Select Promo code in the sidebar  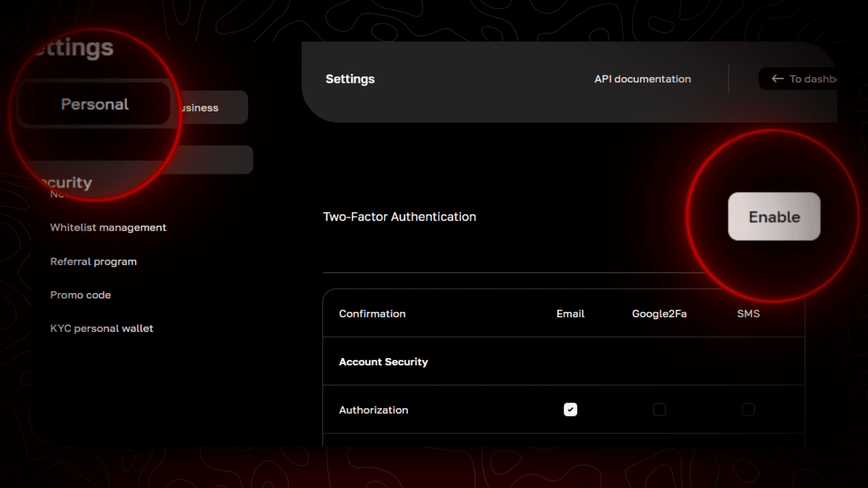click(x=80, y=295)
